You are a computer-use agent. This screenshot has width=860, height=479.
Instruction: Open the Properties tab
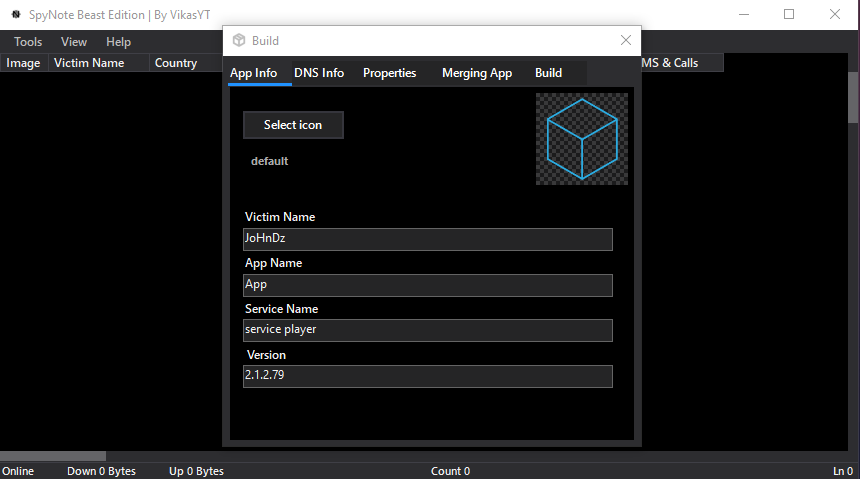pyautogui.click(x=389, y=73)
